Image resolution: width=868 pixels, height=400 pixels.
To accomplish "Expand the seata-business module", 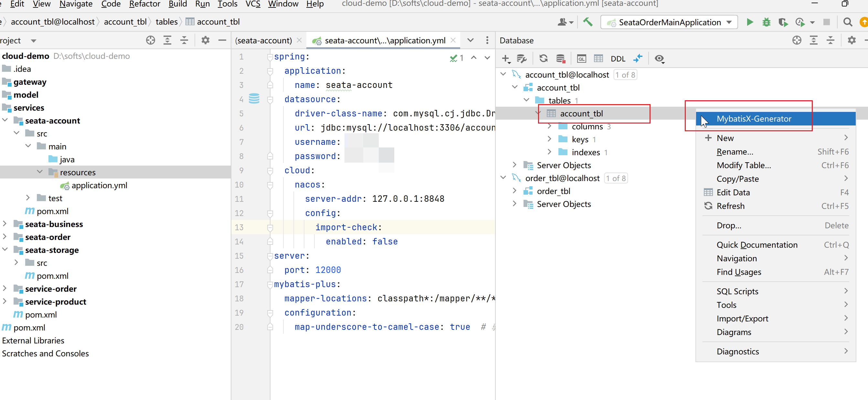I will pyautogui.click(x=5, y=224).
